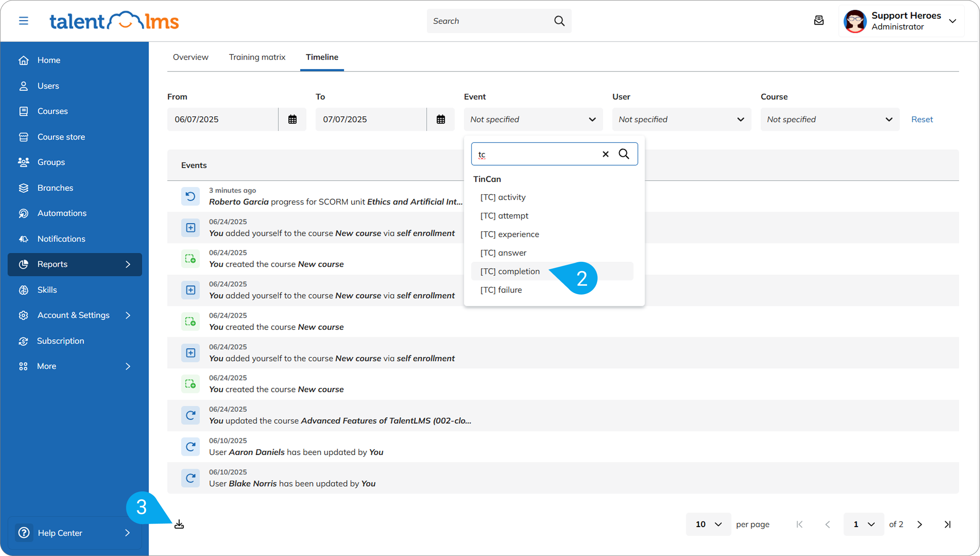This screenshot has width=980, height=556.
Task: Download the timeline export icon
Action: pyautogui.click(x=179, y=524)
